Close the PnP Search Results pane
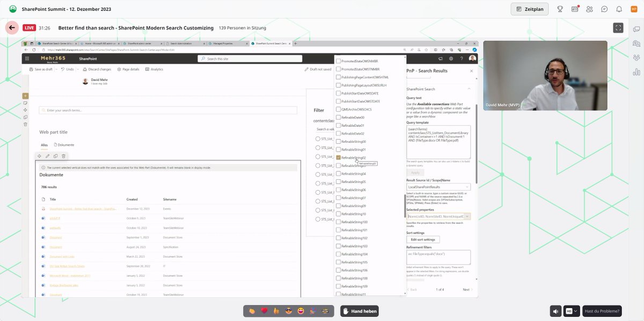Screen dimensions: 644x321 click(471, 70)
